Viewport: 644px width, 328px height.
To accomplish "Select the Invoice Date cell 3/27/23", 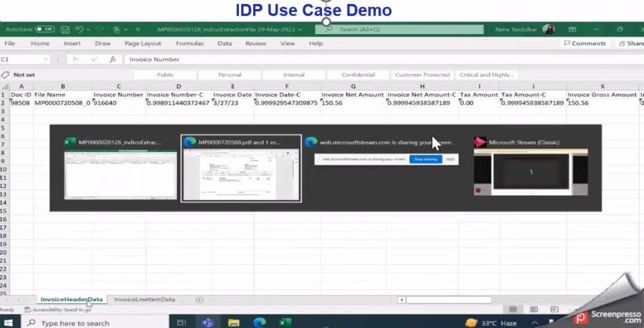I will tap(233, 102).
